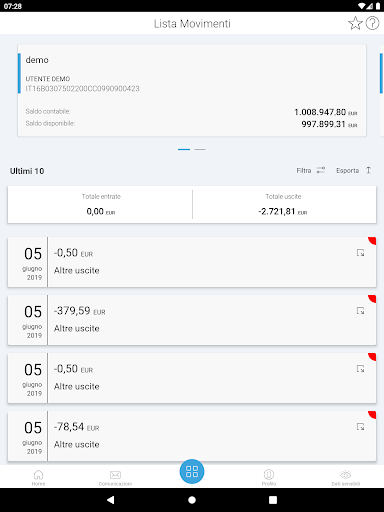Image resolution: width=384 pixels, height=512 pixels.
Task: Open the Profilo icon in bottom bar
Action: pos(269,477)
